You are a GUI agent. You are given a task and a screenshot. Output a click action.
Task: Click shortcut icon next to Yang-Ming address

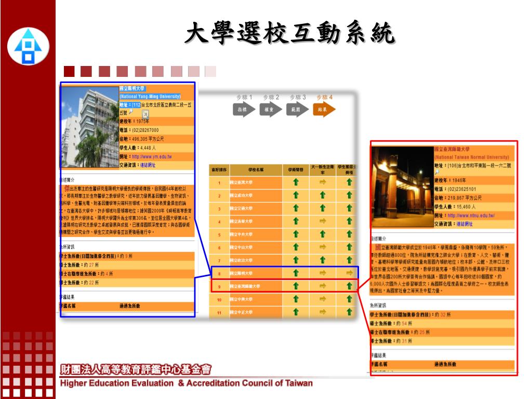[145, 114]
